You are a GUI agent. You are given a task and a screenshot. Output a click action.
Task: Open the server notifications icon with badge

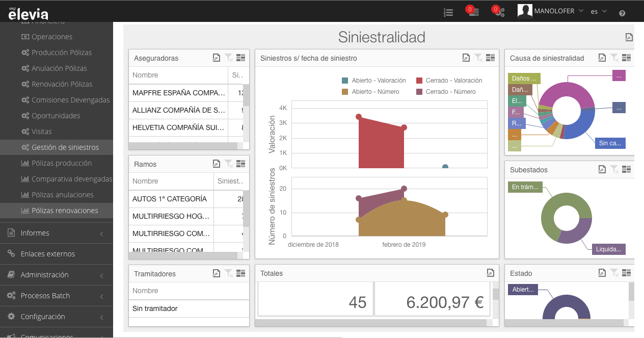point(472,11)
